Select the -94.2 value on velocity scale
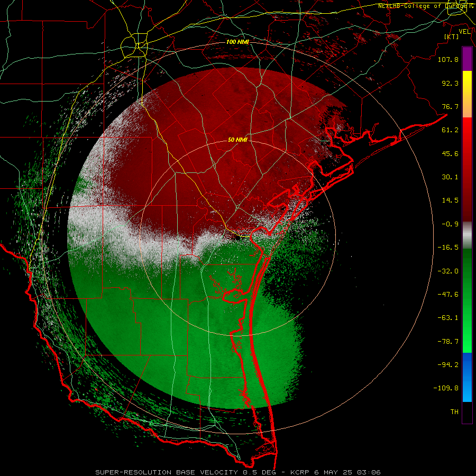The height and width of the screenshot is (476, 476). (x=448, y=365)
